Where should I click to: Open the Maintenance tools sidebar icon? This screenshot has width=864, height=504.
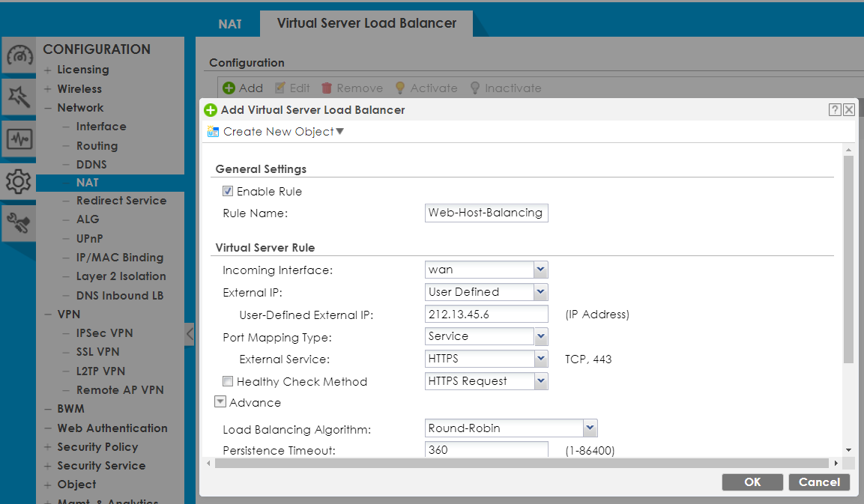pyautogui.click(x=19, y=223)
